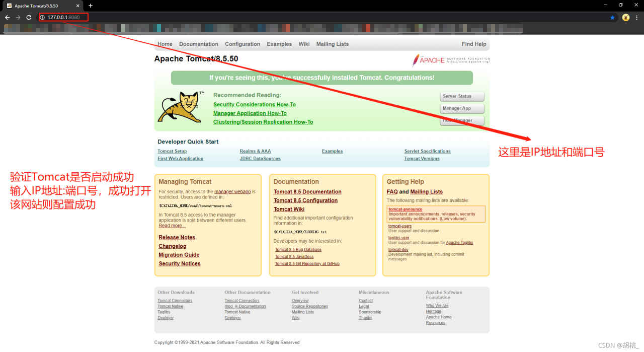Click the browser back arrow
The image size is (644, 352).
(7, 17)
